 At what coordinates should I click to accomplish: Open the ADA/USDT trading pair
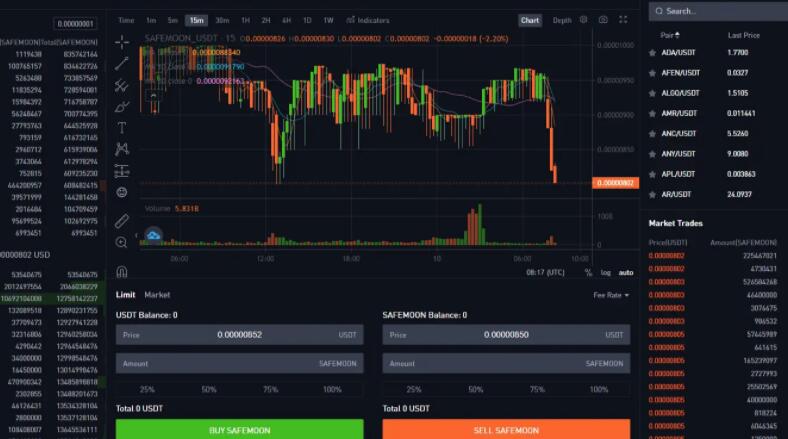[678, 53]
